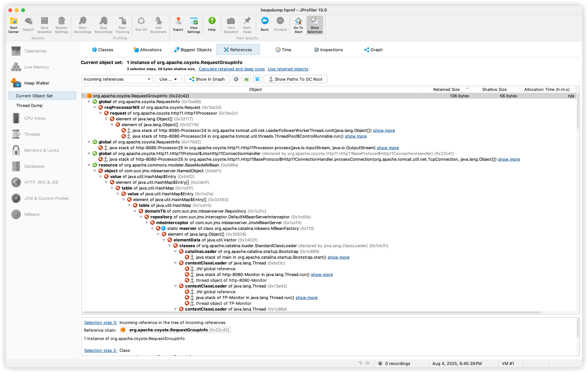This screenshot has width=588, height=373.
Task: Click the Selection step 3 link
Action: (100, 323)
